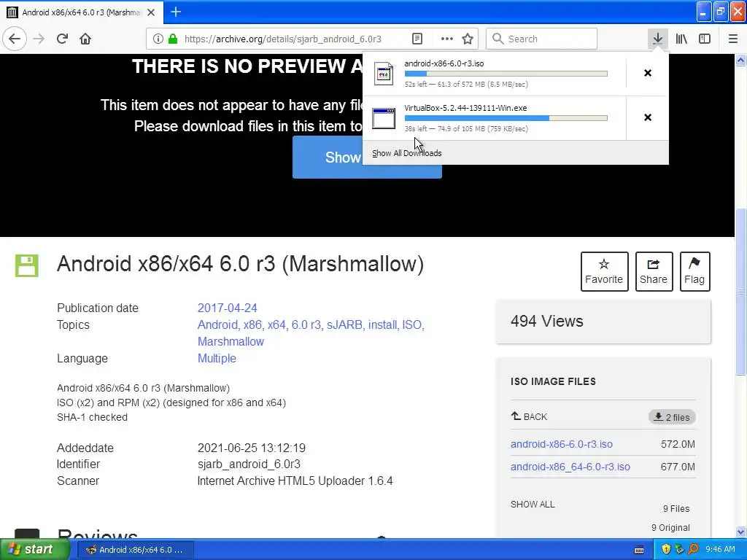747x560 pixels.
Task: Show site information icon in address bar
Action: coord(158,39)
